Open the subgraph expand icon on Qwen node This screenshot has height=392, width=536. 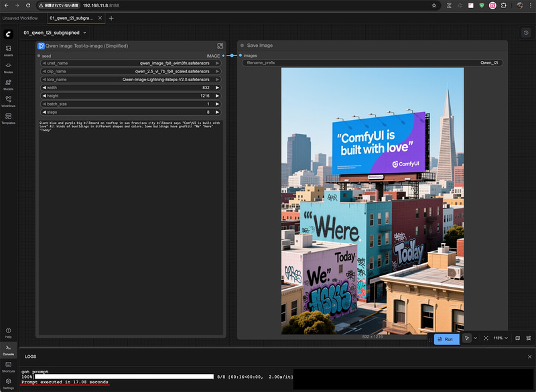(220, 46)
